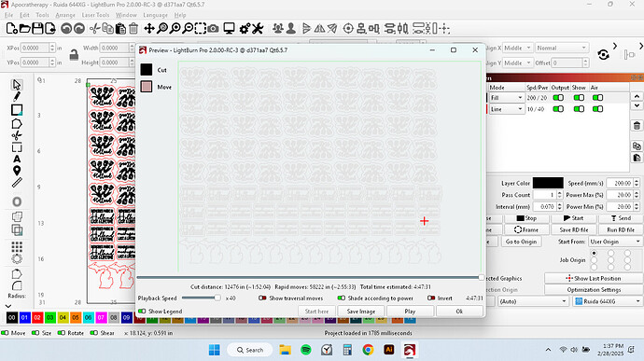
Task: Click Save Image in Preview window
Action: [360, 312]
